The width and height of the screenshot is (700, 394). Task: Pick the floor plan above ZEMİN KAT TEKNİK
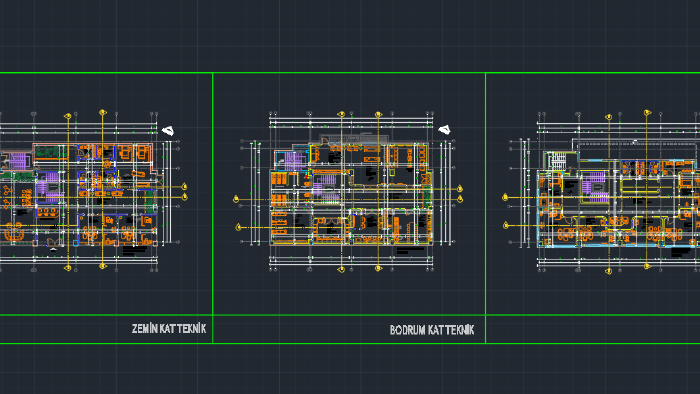[x=94, y=191]
